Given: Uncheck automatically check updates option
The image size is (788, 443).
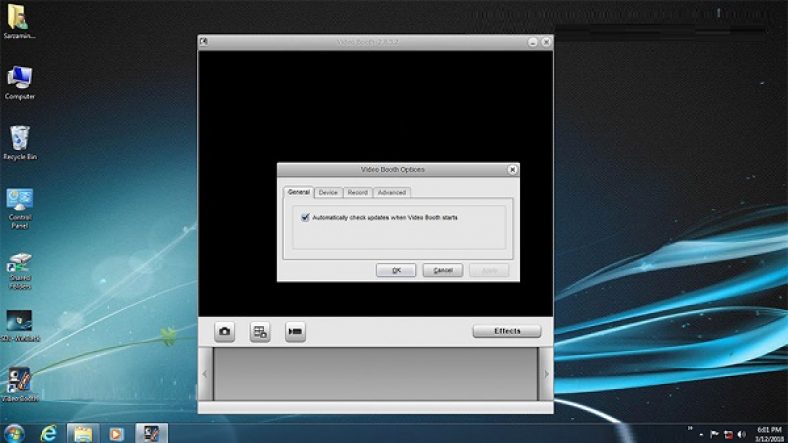Looking at the screenshot, I should tap(305, 217).
